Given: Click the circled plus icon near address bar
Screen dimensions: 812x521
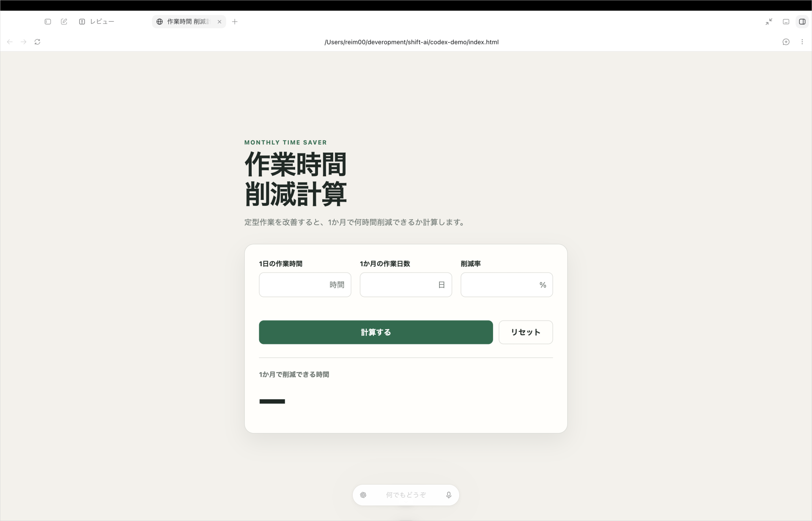Looking at the screenshot, I should [786, 42].
